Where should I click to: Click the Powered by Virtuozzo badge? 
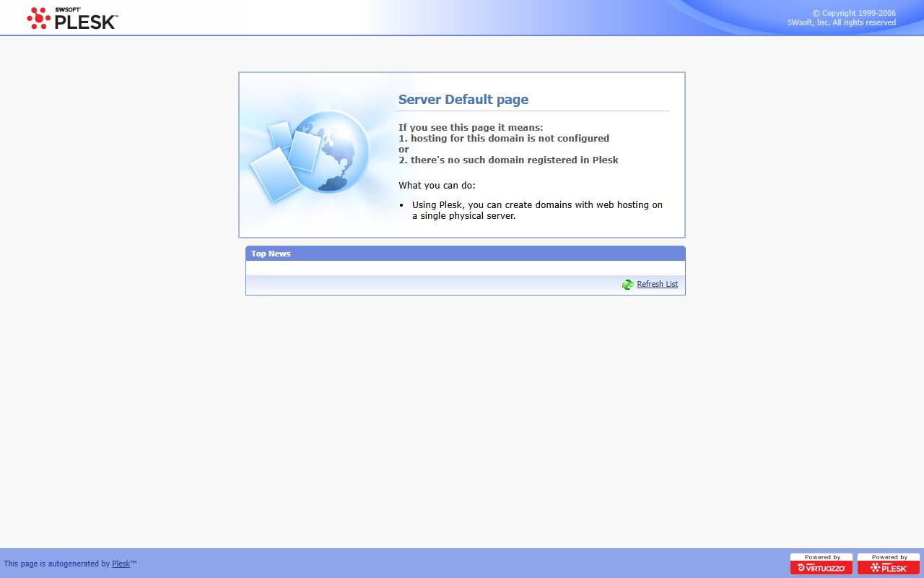821,564
